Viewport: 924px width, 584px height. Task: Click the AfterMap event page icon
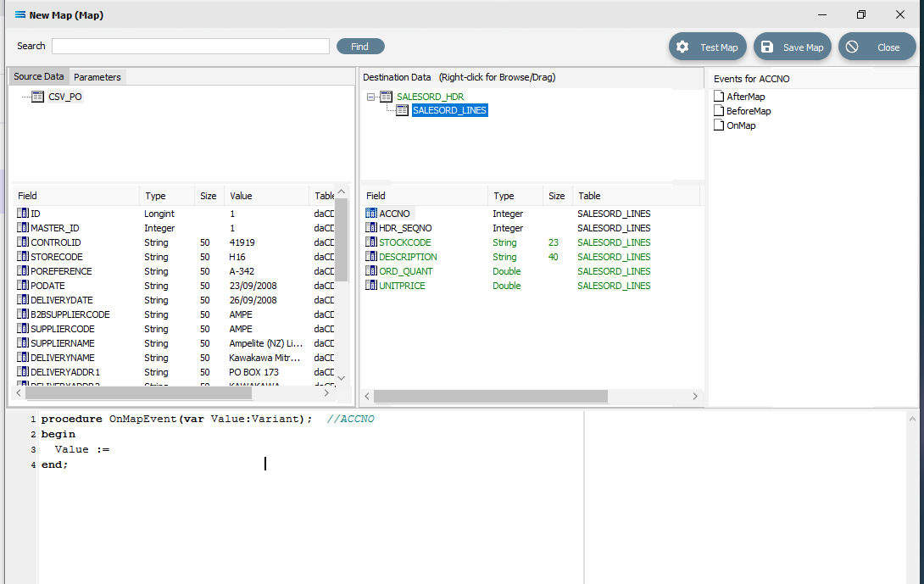click(719, 96)
